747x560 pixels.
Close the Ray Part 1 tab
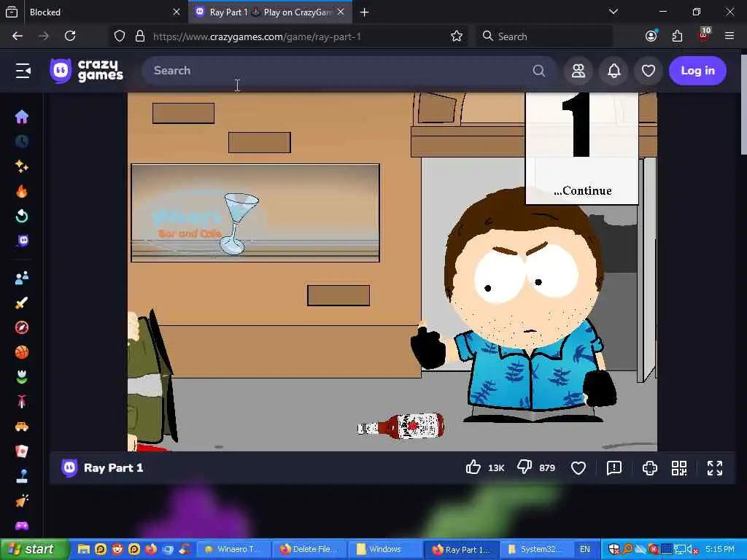pos(341,12)
